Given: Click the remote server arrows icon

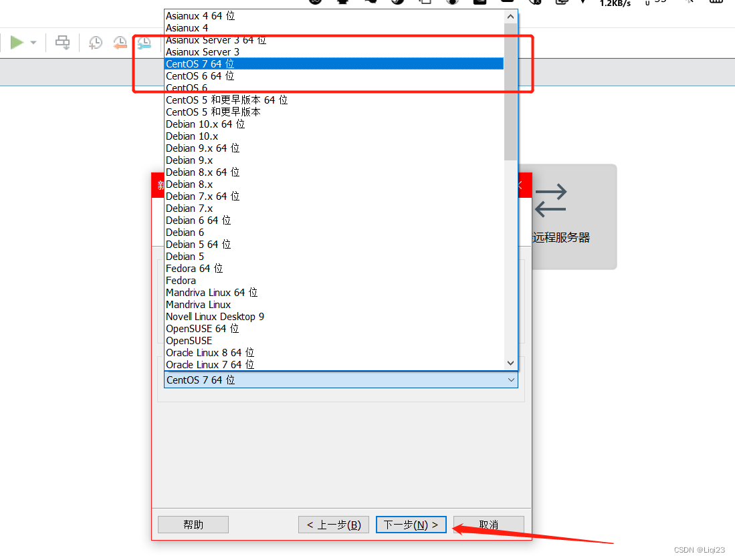Looking at the screenshot, I should click(551, 200).
